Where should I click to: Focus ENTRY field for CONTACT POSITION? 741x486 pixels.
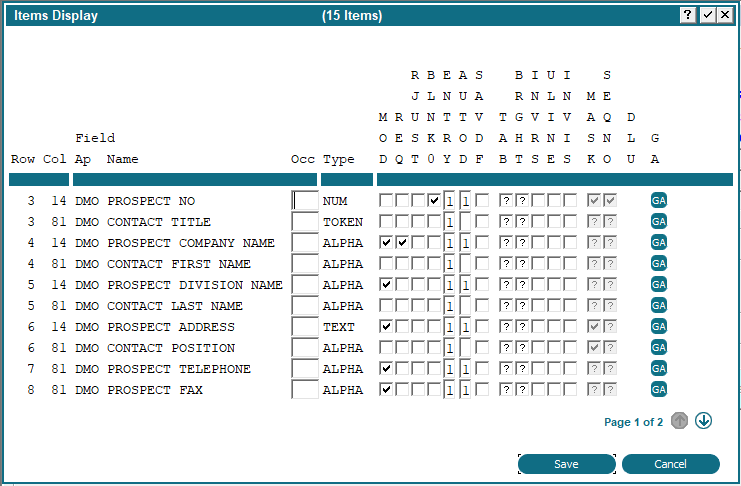pos(449,347)
